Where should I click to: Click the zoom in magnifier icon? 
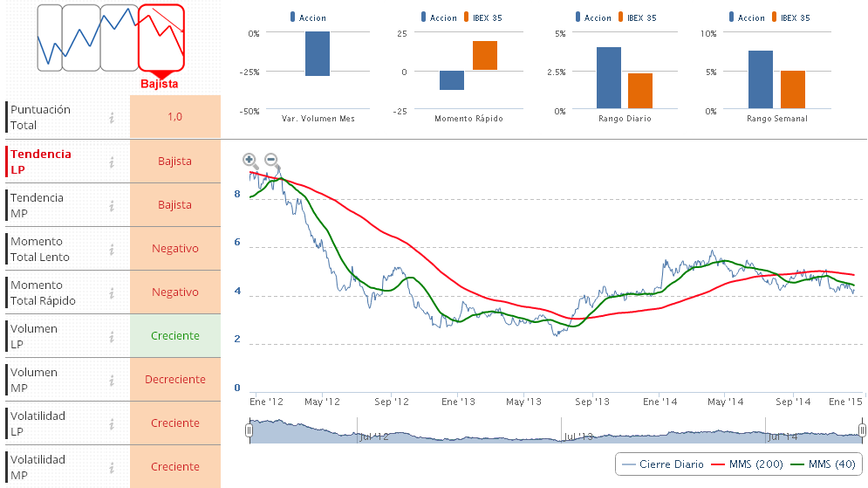(250, 162)
